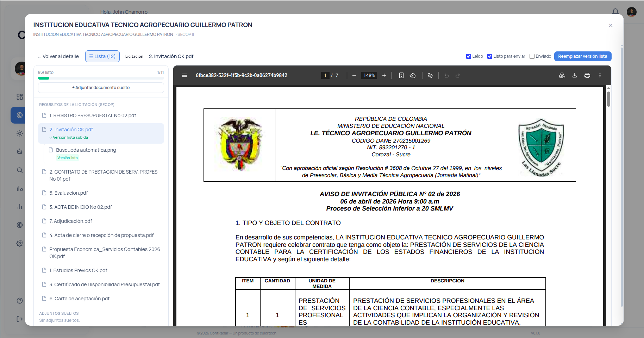Click the 149% zoom level field

click(x=369, y=75)
